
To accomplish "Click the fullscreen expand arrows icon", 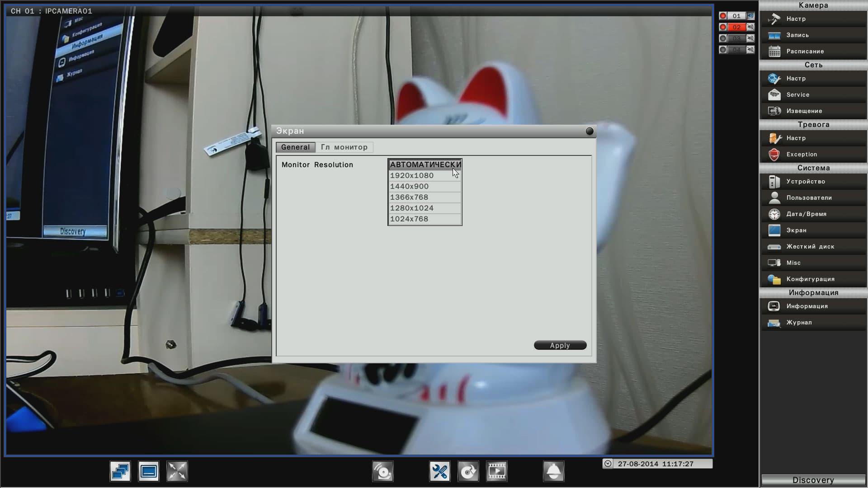I will [x=177, y=471].
